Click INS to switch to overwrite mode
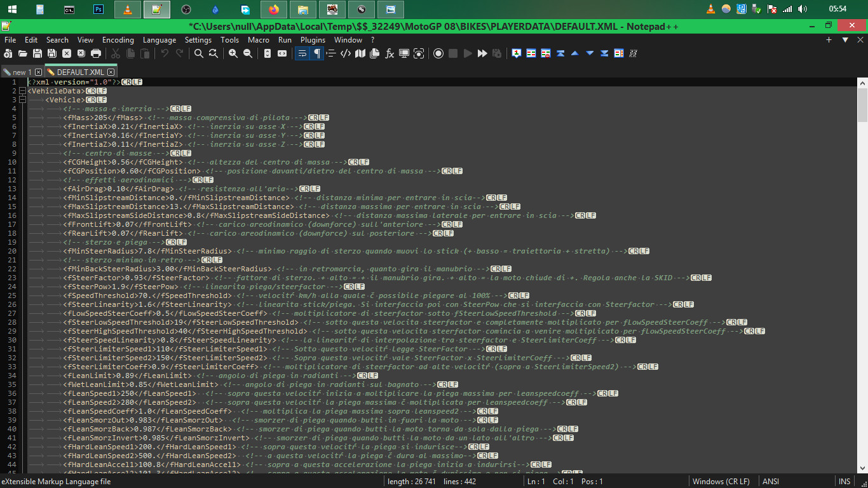 click(844, 481)
